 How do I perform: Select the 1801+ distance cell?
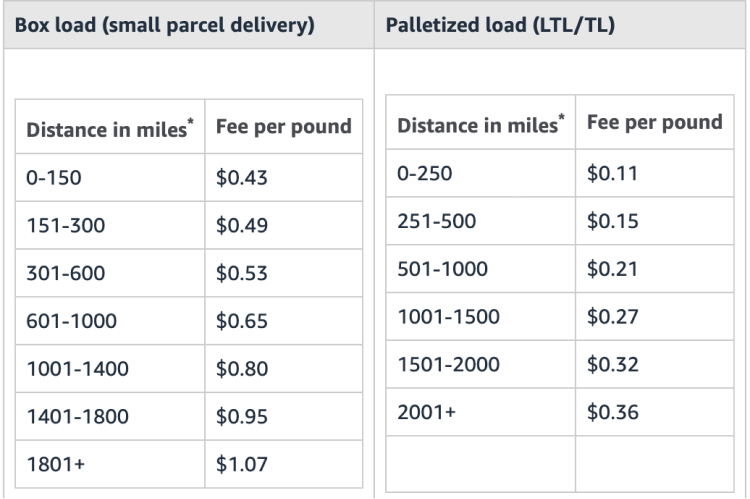(54, 464)
